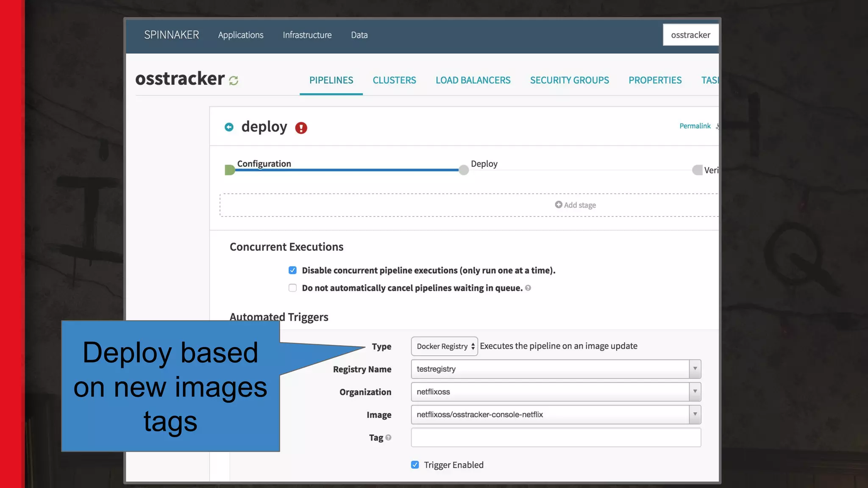Toggle the Trigger Enabled checkbox
Screen dimensions: 868x488
pyautogui.click(x=415, y=465)
